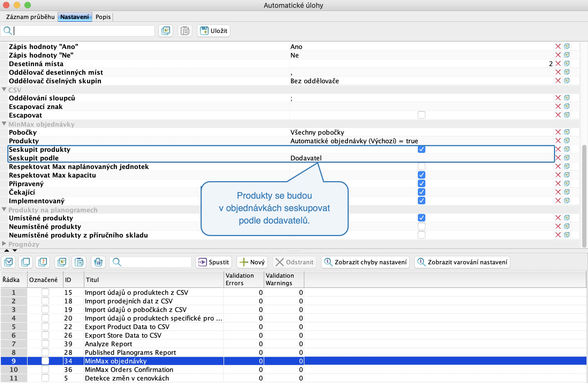This screenshot has width=588, height=383.
Task: Copy the Seskupit produkty setting via row icon
Action: tap(567, 149)
